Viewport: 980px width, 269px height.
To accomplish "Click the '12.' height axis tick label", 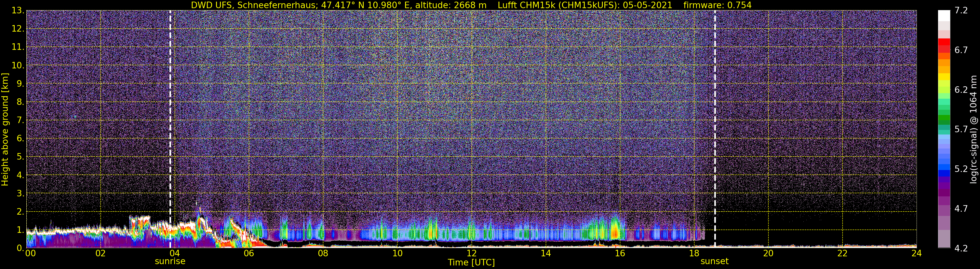I will coord(18,29).
